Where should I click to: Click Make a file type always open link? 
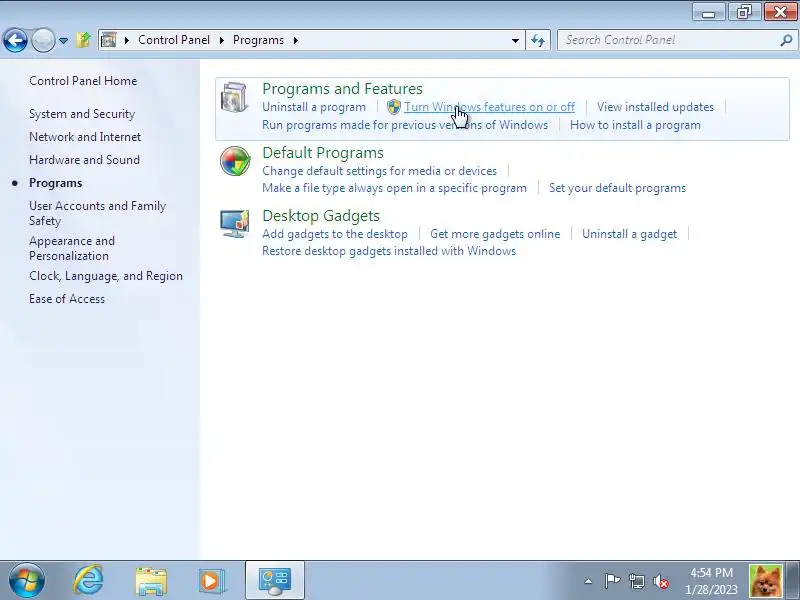point(394,188)
